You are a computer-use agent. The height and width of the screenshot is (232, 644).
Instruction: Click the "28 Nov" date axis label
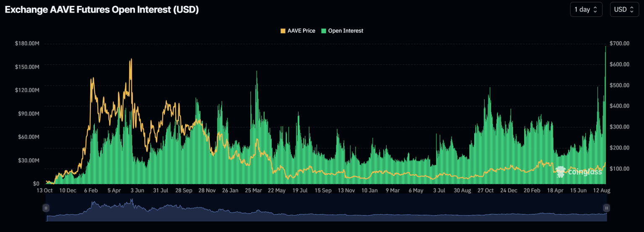pos(207,190)
